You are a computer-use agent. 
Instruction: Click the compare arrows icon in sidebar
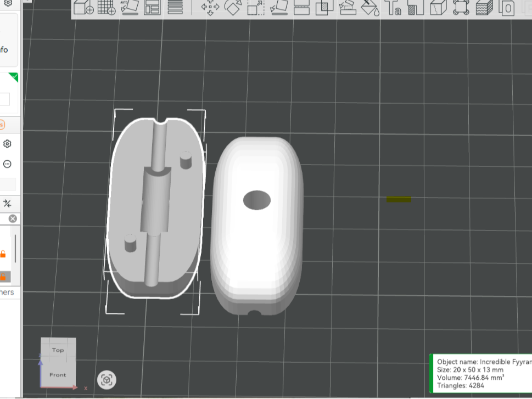[7, 204]
